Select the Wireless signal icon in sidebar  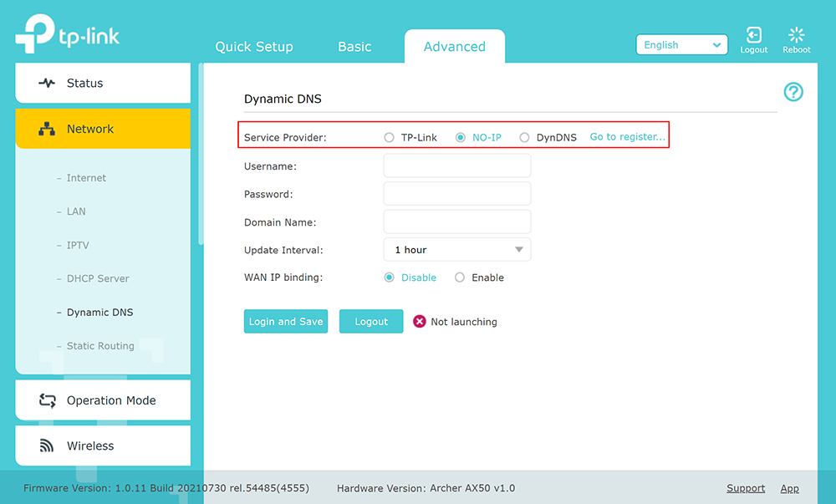tap(45, 445)
